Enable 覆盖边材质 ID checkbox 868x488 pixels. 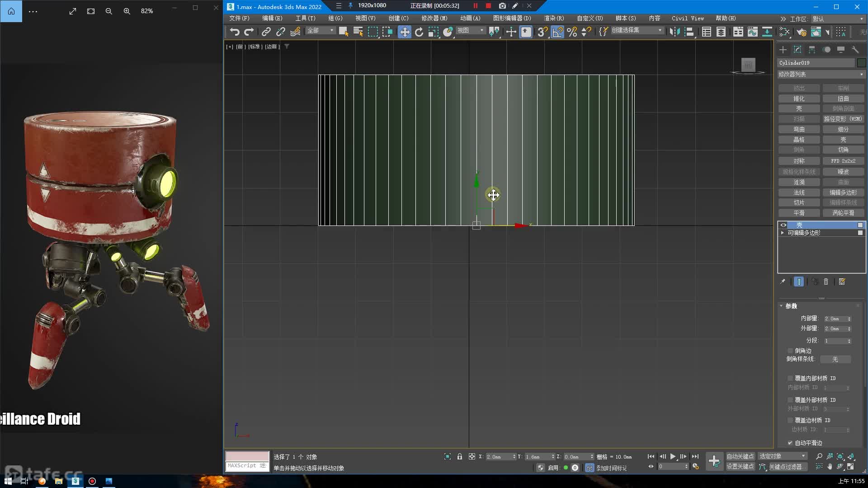tap(790, 420)
